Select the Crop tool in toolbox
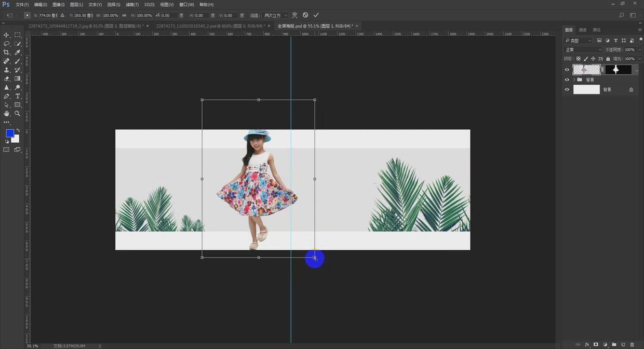The width and height of the screenshot is (644, 349). pyautogui.click(x=6, y=52)
